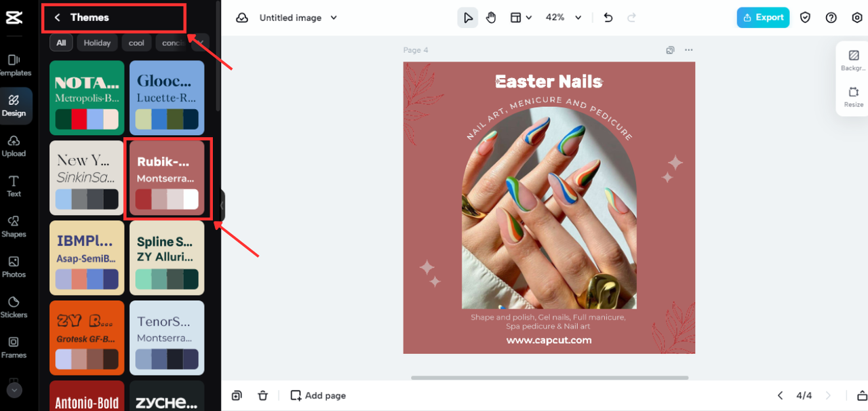Go to the previous page arrow
The height and width of the screenshot is (411, 868).
pos(780,395)
